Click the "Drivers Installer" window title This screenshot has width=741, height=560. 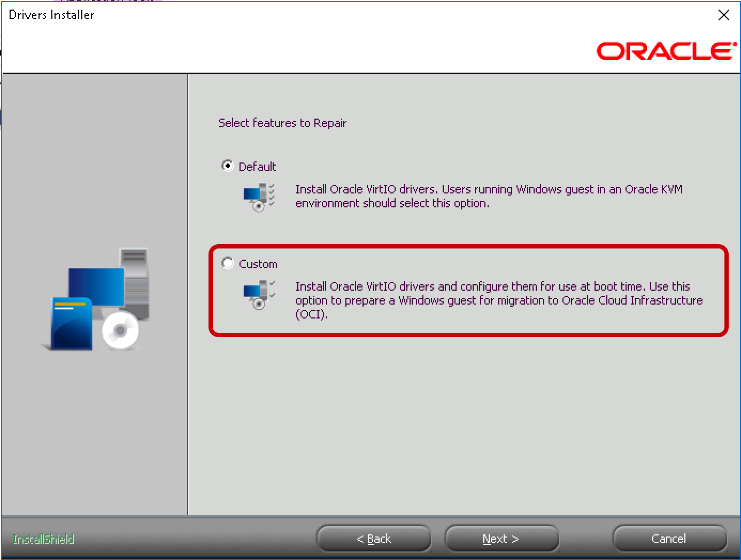point(51,15)
